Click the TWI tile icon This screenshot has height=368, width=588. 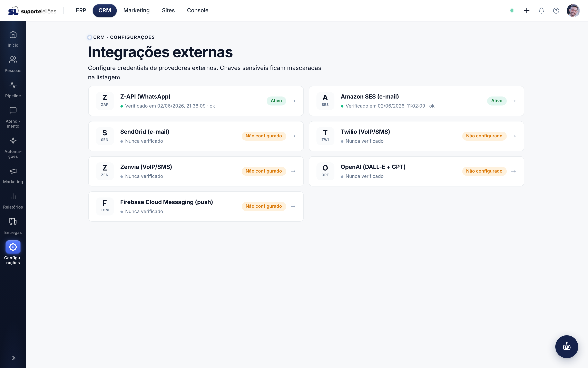325,136
